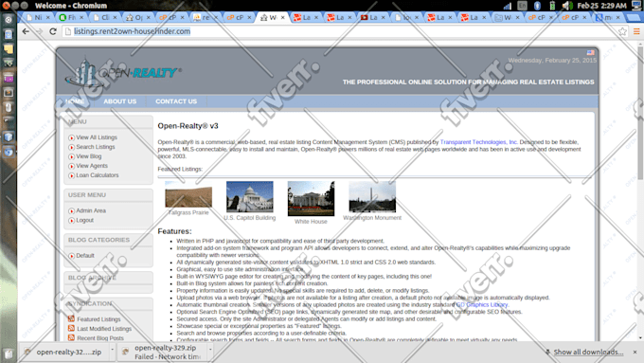The image size is (644, 363).
Task: Click Loan Calculators in menu
Action: click(x=98, y=175)
